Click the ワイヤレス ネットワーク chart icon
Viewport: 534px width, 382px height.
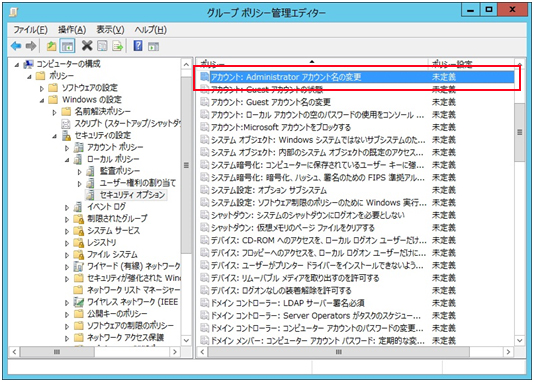tap(79, 302)
